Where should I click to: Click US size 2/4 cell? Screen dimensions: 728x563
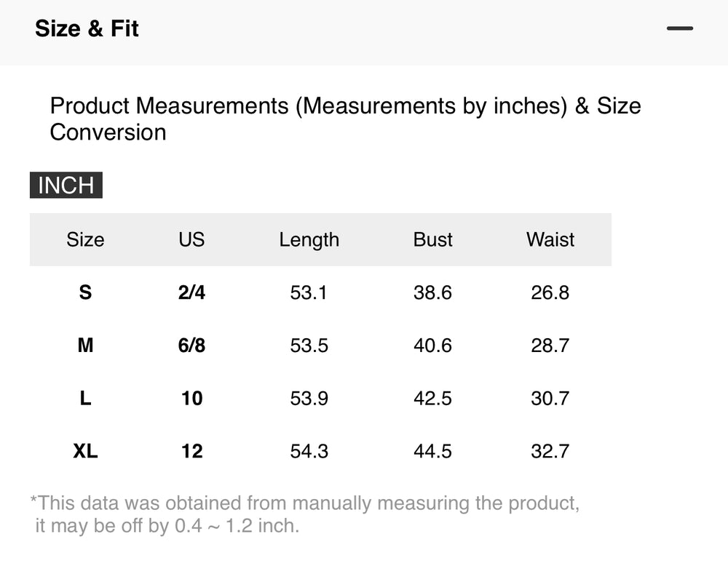(x=191, y=292)
